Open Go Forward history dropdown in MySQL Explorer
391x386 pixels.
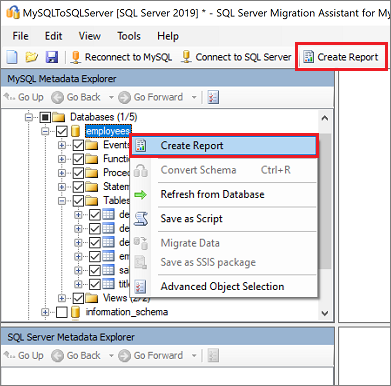point(194,97)
